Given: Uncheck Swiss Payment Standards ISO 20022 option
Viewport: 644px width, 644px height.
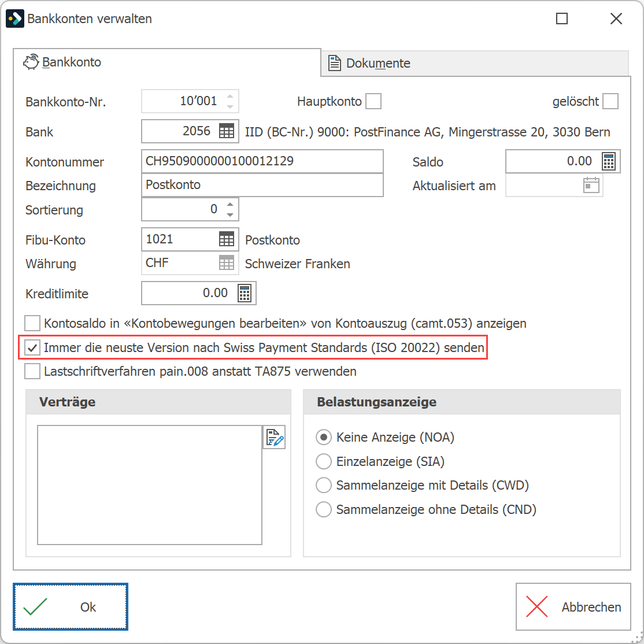Looking at the screenshot, I should [x=32, y=348].
